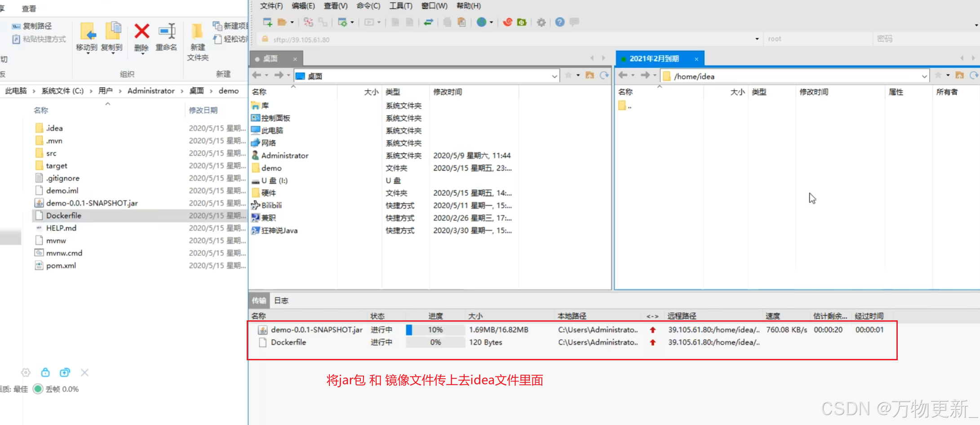Click the New Session toolbar icon

pos(267,22)
